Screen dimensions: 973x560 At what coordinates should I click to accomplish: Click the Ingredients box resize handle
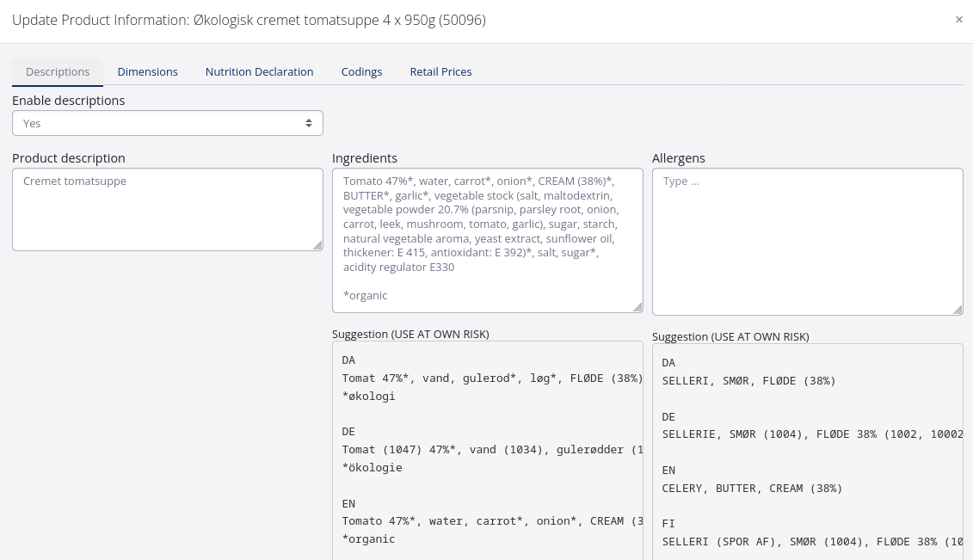[637, 307]
